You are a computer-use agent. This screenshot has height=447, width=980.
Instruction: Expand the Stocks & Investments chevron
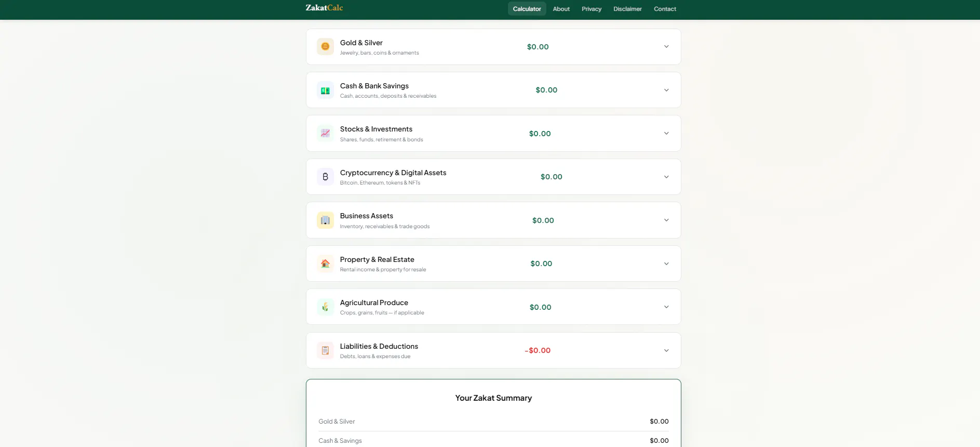[666, 134]
